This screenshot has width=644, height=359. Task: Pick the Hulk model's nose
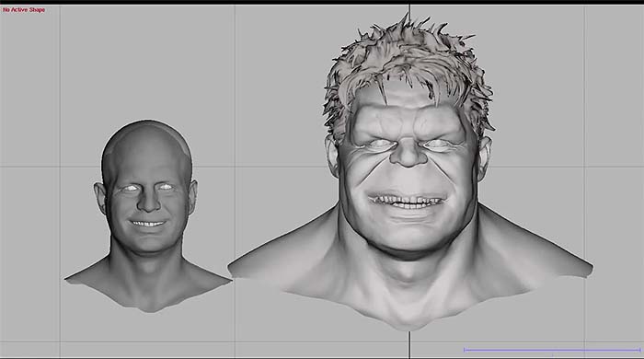(408, 153)
